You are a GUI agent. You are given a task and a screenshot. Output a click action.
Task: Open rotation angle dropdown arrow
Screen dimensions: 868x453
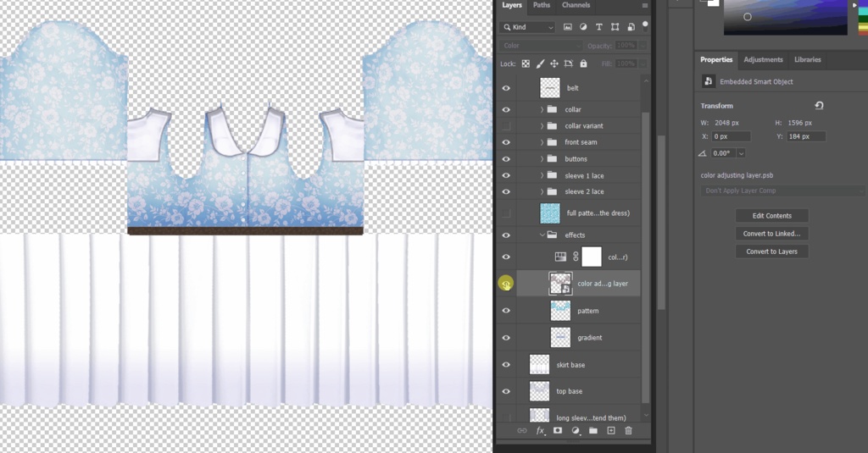point(741,153)
